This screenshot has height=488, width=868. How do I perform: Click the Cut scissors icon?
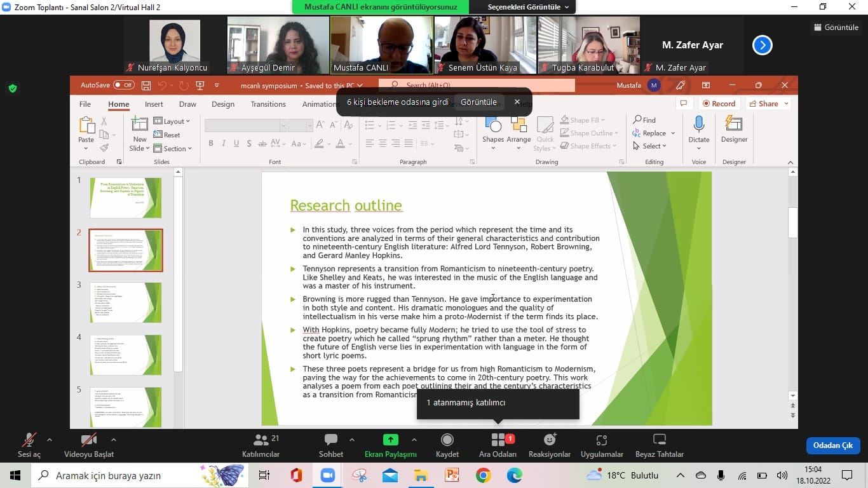104,121
